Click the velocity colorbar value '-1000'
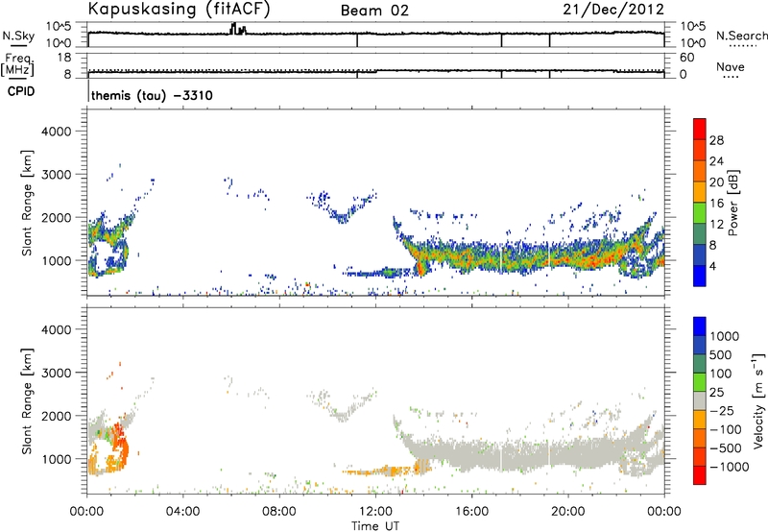The image size is (768, 532). point(729,467)
